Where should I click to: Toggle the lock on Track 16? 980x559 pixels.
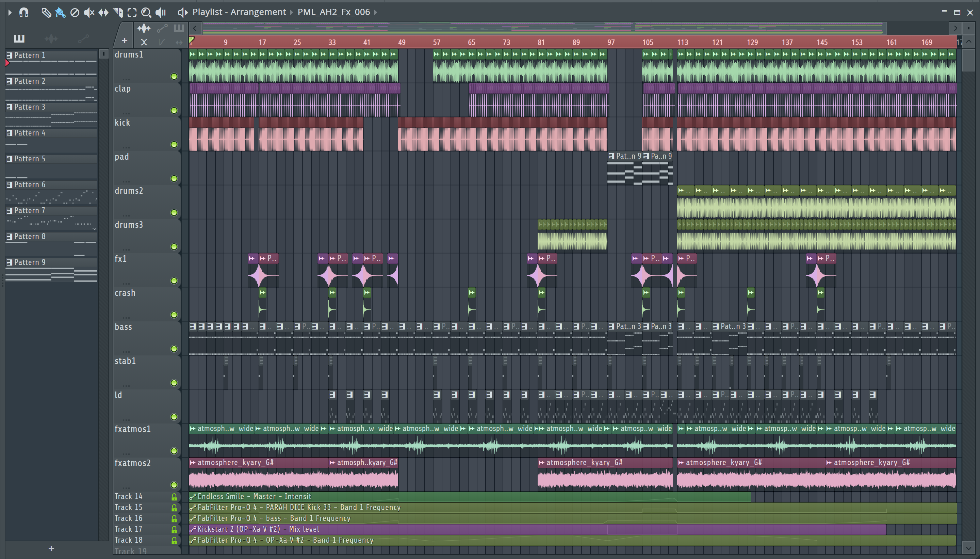pos(174,519)
